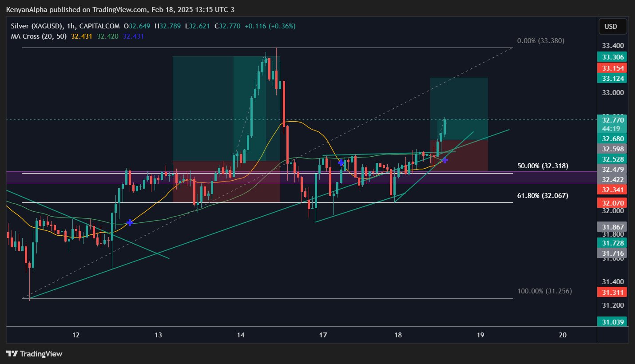Click the open value O32.649
635x364 pixels.
(x=137, y=26)
